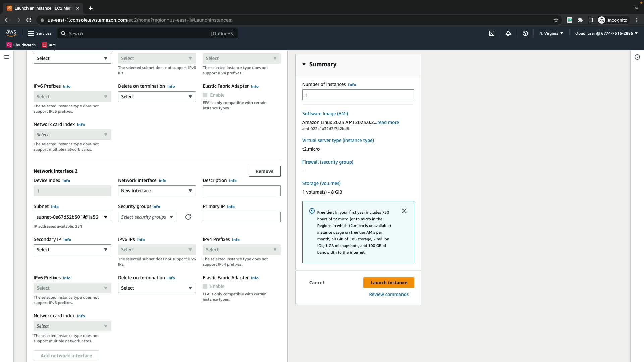Viewport: 644px width, 362px height.
Task: Click the AWS logo home icon
Action: tap(11, 33)
